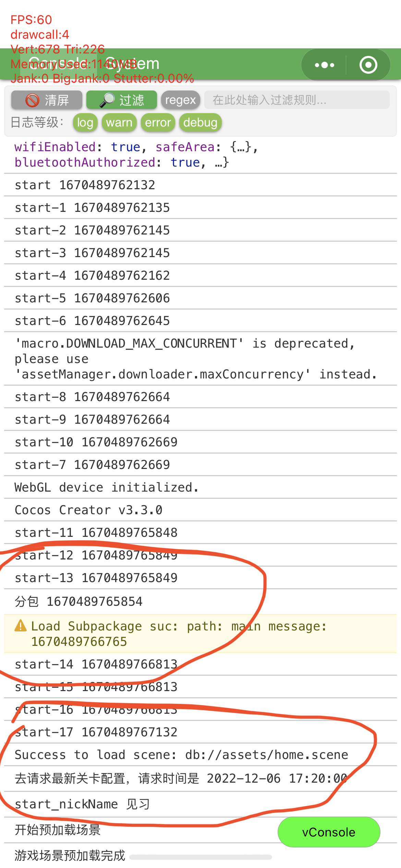This screenshot has width=401, height=868.
Task: Switch to the System tab
Action: (x=132, y=64)
